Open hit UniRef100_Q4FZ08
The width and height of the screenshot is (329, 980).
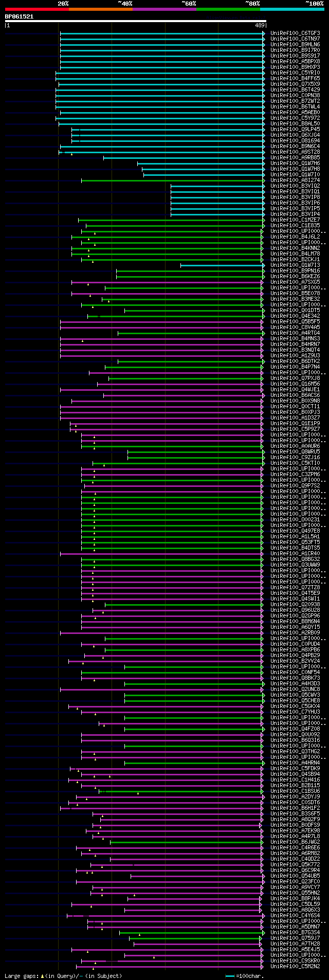(295, 729)
